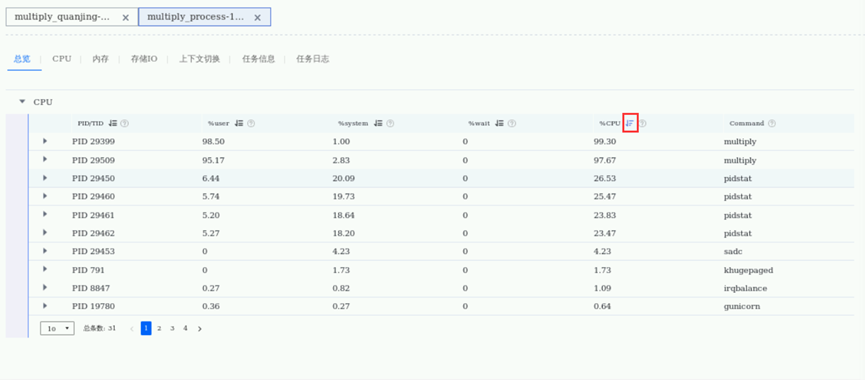Screen dimensions: 865x380
Task: Click the 26.53 %CPU value
Action: tap(605, 178)
